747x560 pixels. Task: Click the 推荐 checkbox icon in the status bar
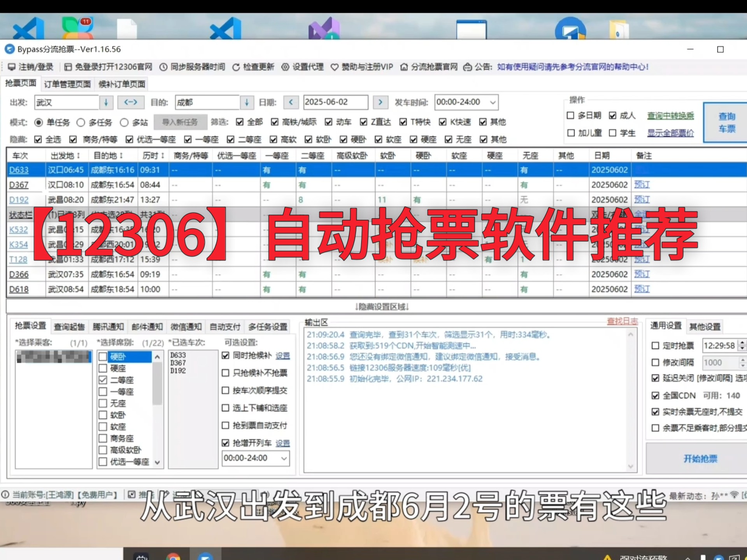(132, 494)
